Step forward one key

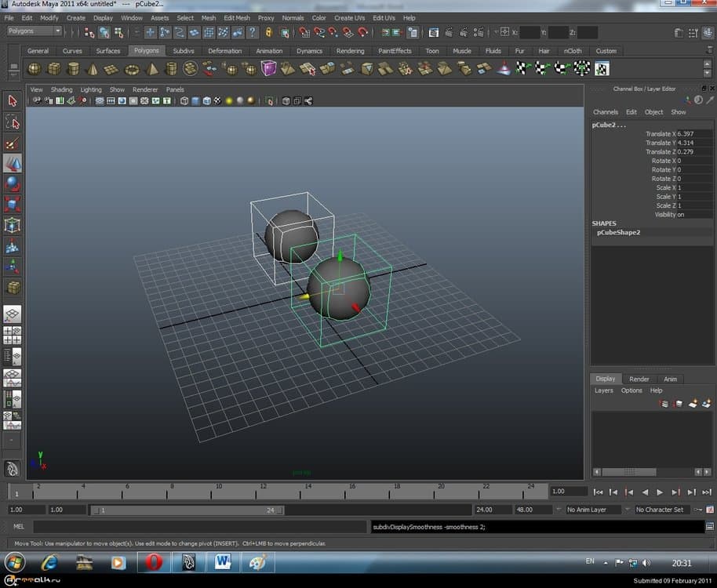(676, 492)
